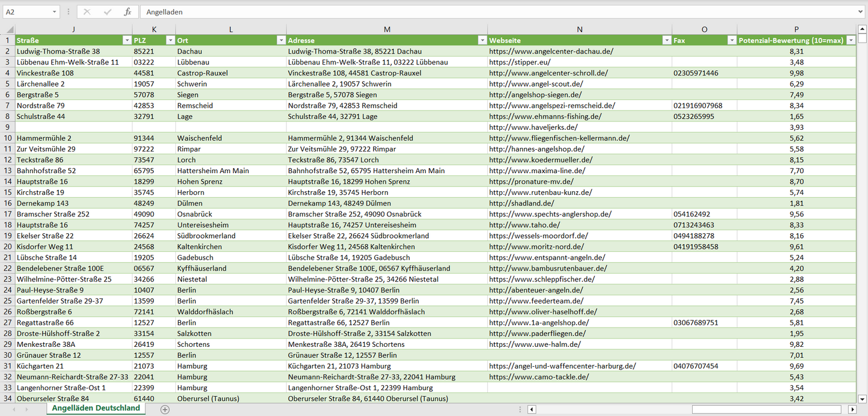Screen dimensions: 868x416
Task: Open the PLZ filter dropdown
Action: 169,40
